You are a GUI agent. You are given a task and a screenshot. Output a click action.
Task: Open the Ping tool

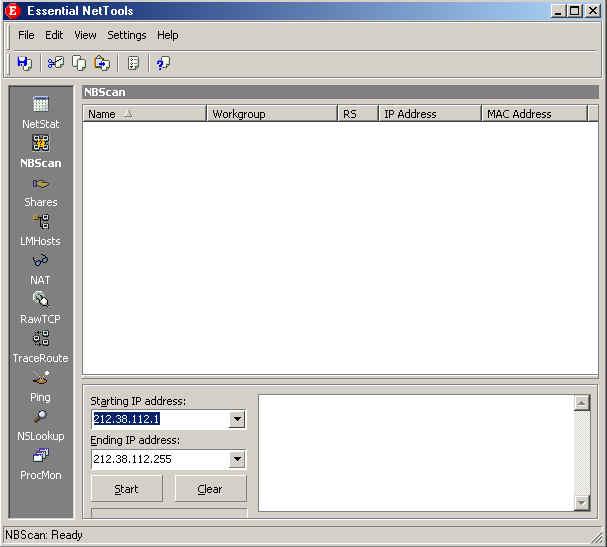pos(41,386)
